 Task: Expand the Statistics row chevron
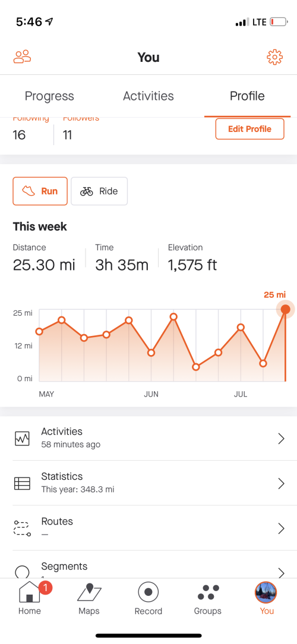click(x=281, y=483)
